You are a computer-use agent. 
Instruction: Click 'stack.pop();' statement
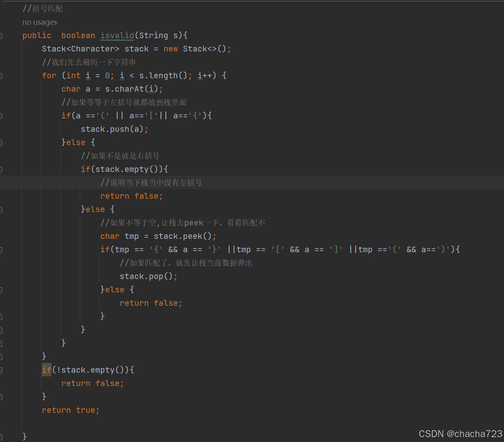point(149,277)
